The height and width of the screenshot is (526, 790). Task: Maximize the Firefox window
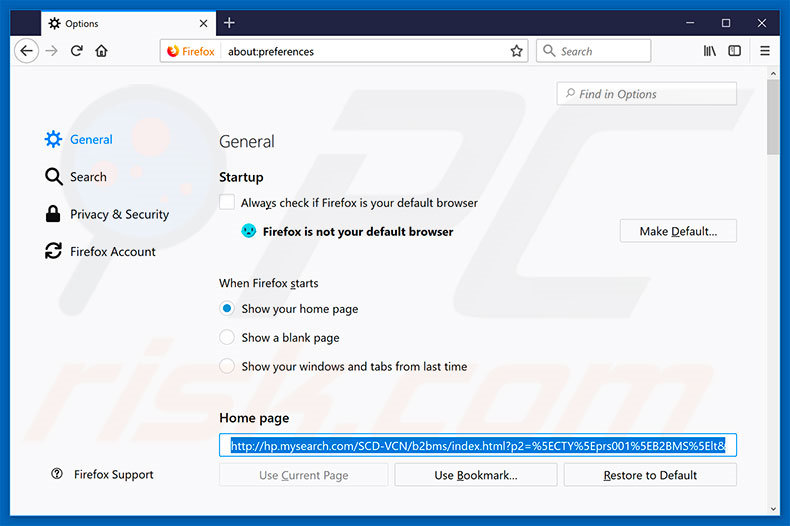pos(726,23)
